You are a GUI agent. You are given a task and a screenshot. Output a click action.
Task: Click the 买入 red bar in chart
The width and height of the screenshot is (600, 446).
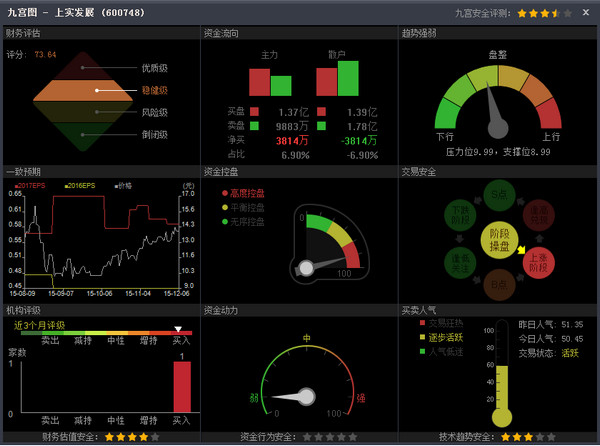click(x=181, y=386)
